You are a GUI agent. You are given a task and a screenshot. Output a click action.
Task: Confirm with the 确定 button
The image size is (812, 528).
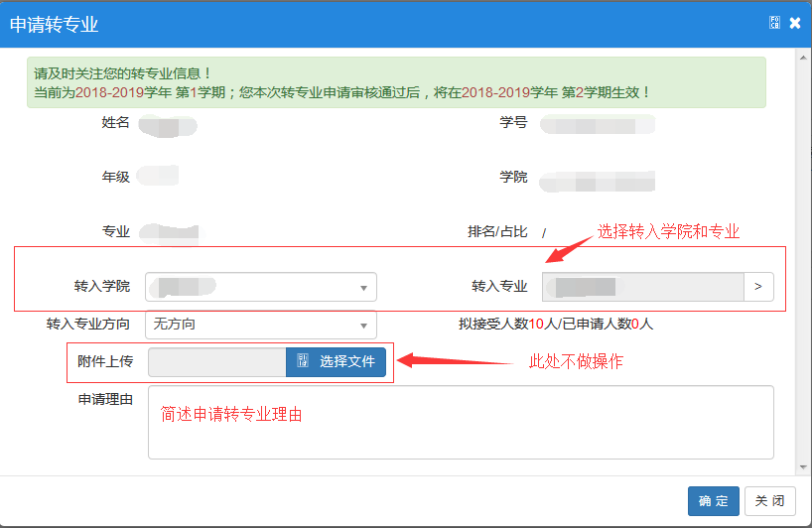(713, 501)
